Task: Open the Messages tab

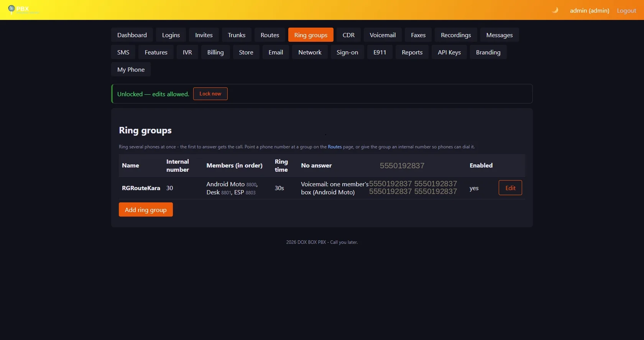Action: click(499, 35)
